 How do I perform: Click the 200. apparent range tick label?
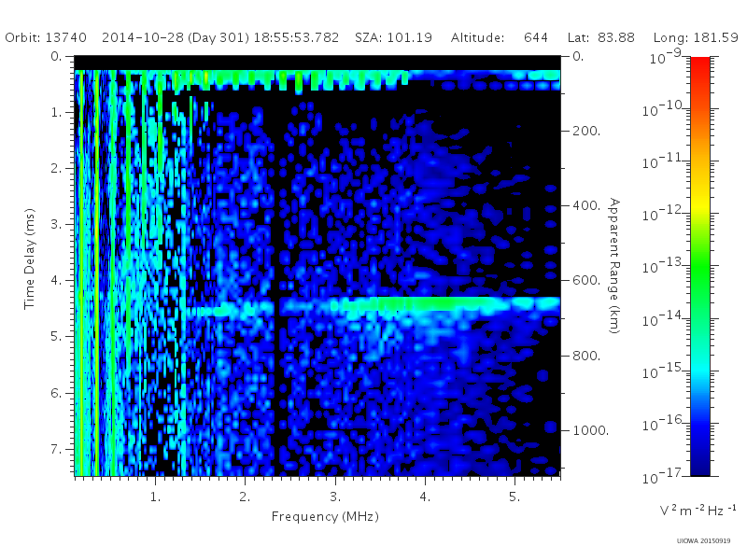point(586,131)
